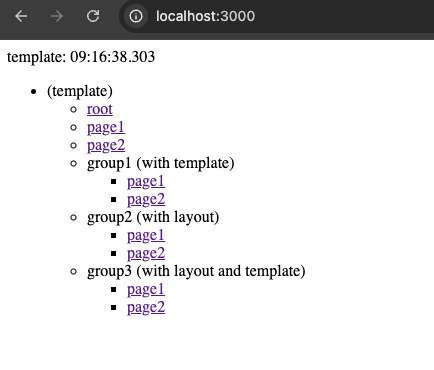Open page2 link directly above group1
This screenshot has width=434, height=370.
click(x=106, y=146)
